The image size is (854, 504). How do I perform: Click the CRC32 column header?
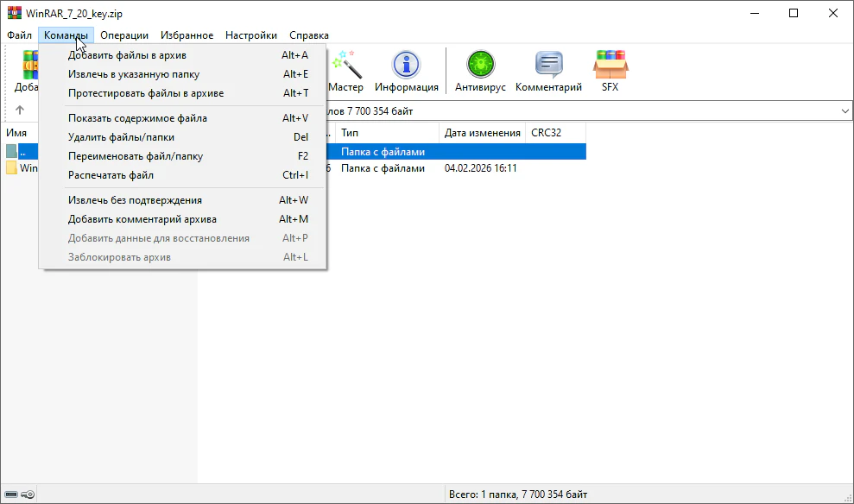pyautogui.click(x=546, y=133)
